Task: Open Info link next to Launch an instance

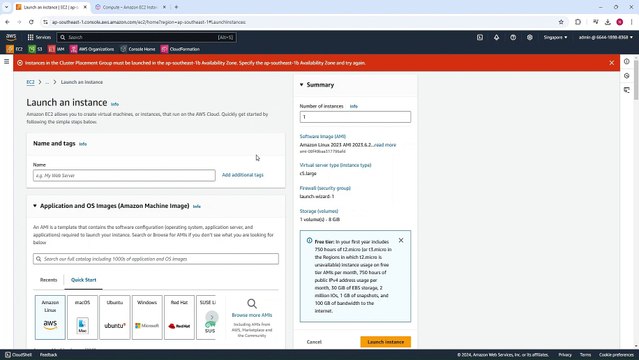Action: 115,104
